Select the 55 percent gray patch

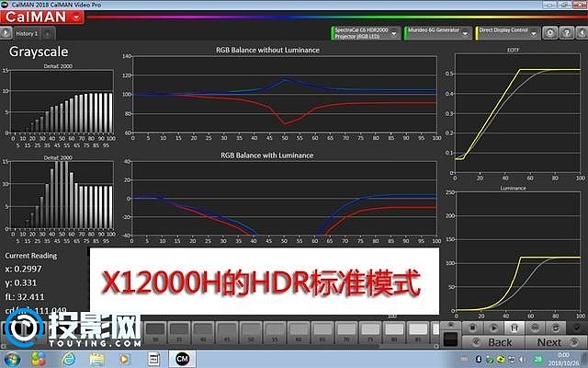(275, 332)
